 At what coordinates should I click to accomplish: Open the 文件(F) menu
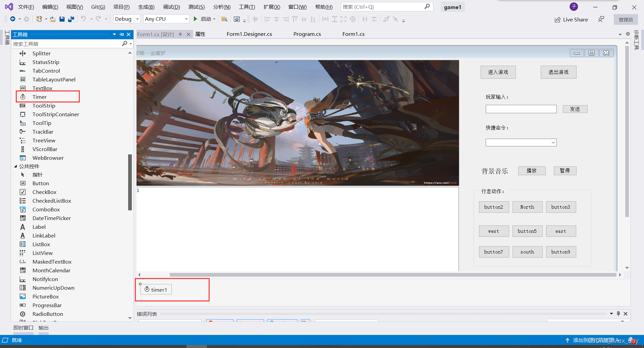[x=26, y=7]
